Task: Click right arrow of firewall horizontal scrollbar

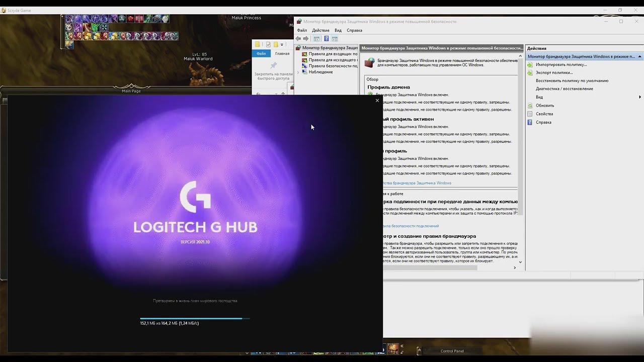Action: tap(514, 267)
